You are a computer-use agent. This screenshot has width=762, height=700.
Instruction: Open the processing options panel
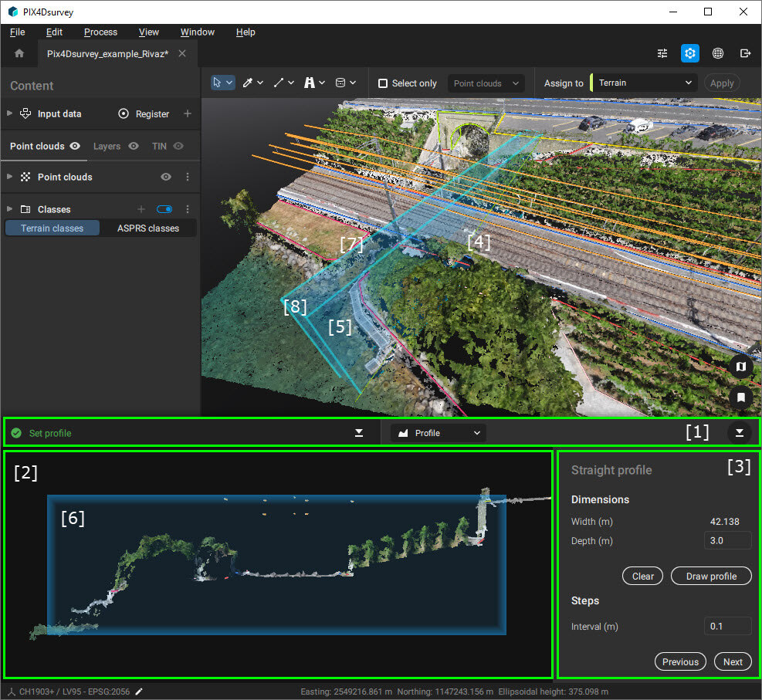[x=662, y=53]
